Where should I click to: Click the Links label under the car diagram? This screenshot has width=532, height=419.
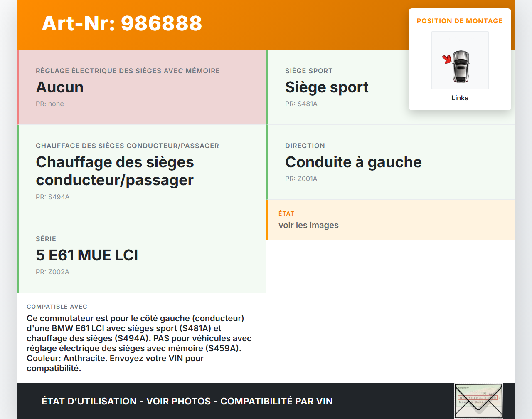tap(460, 98)
